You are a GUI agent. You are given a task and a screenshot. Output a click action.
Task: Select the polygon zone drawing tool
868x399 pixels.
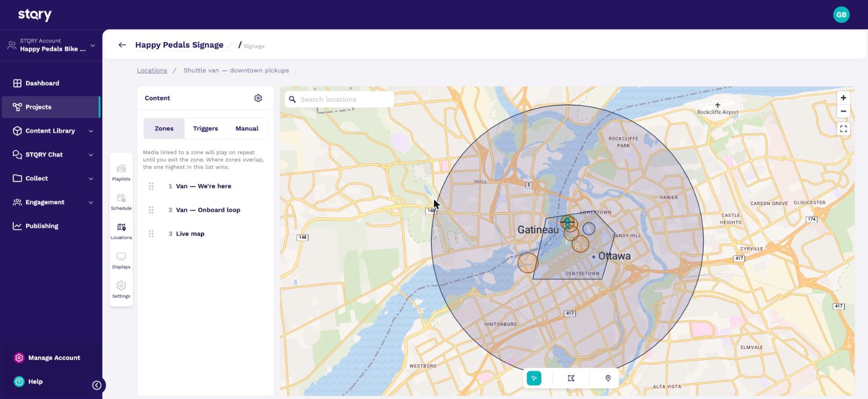(x=571, y=378)
